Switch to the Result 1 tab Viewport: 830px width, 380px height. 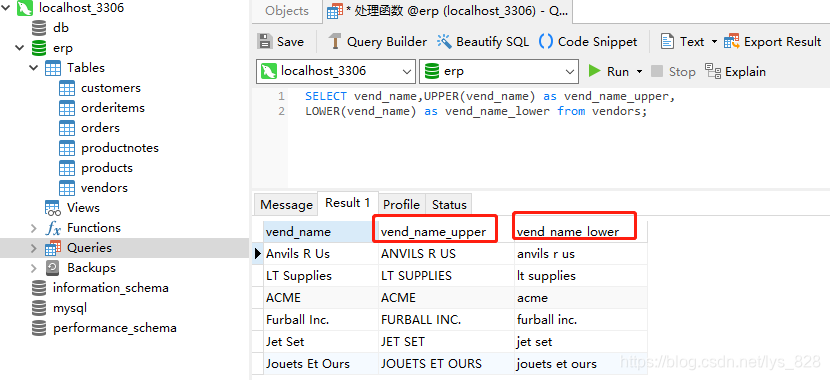pyautogui.click(x=348, y=203)
